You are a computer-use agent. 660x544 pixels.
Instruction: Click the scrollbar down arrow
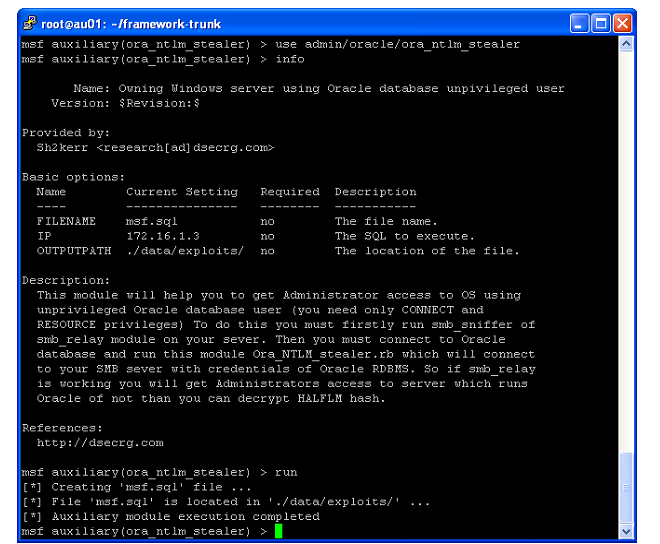[x=626, y=531]
